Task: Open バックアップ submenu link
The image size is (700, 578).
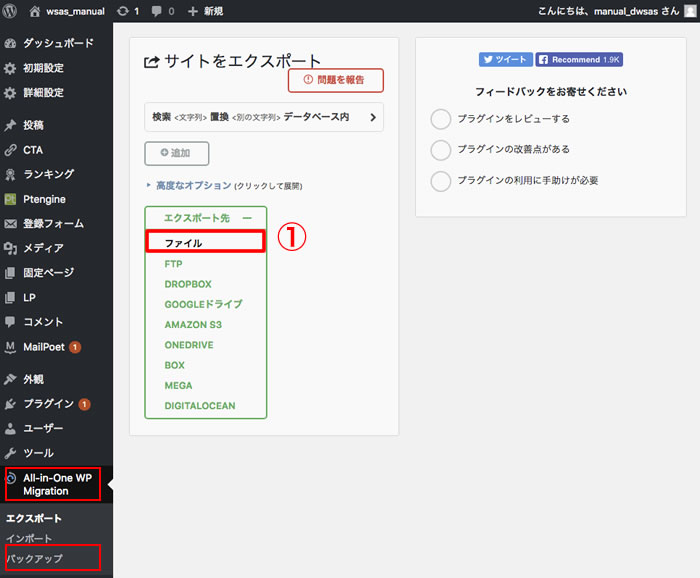Action: point(35,558)
